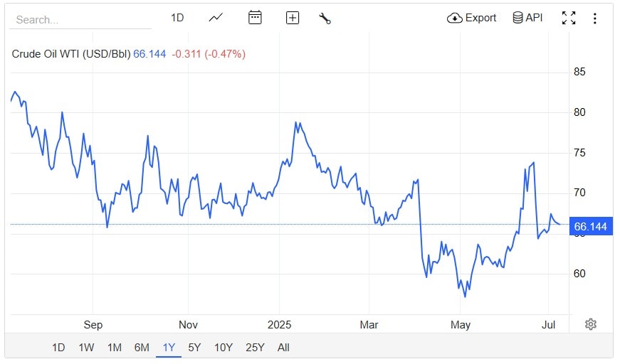Viewport: 620px width, 364px height.
Task: Select the 1Y time range tab
Action: click(x=169, y=348)
